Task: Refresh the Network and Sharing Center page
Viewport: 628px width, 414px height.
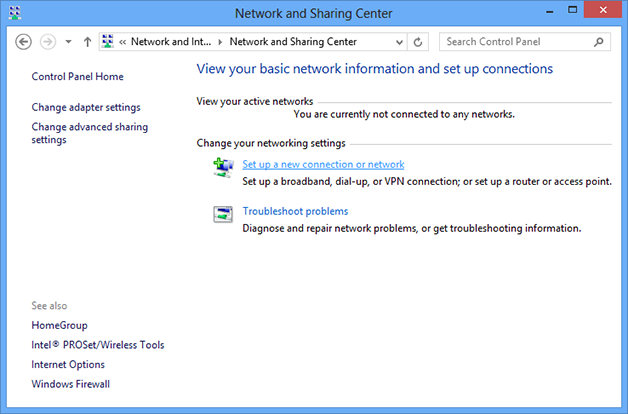Action: [x=419, y=42]
